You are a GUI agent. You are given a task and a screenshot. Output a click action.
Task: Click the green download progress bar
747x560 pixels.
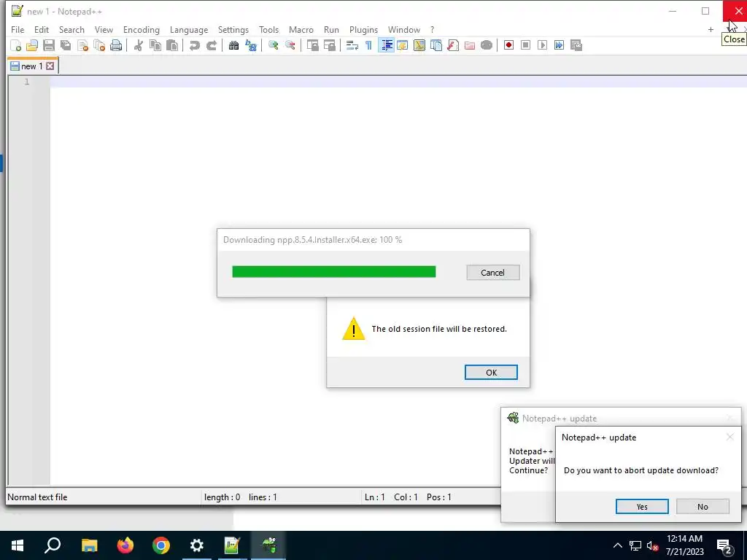coord(333,271)
